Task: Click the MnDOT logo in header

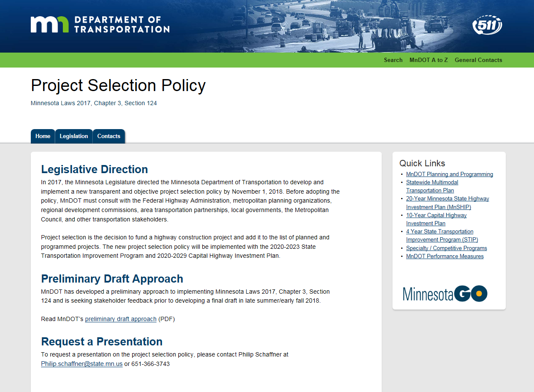Action: click(x=100, y=25)
